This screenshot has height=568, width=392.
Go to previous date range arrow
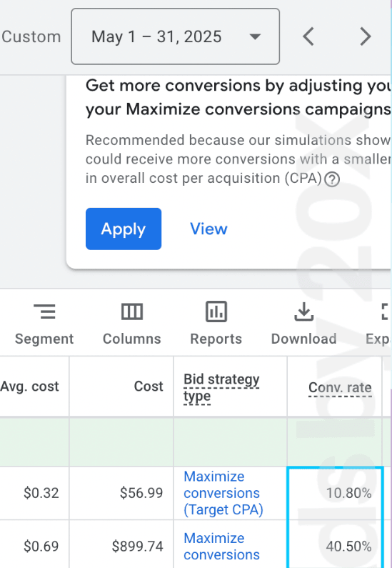(308, 36)
